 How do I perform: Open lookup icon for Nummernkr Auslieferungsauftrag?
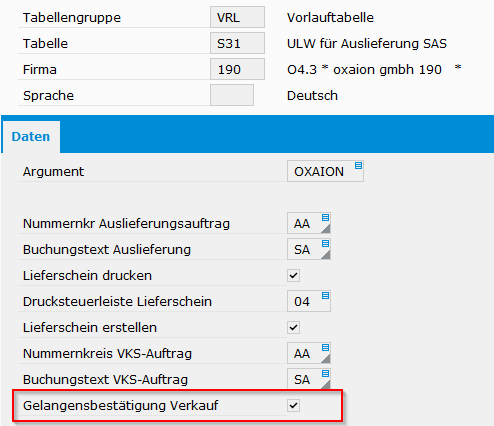click(x=325, y=218)
